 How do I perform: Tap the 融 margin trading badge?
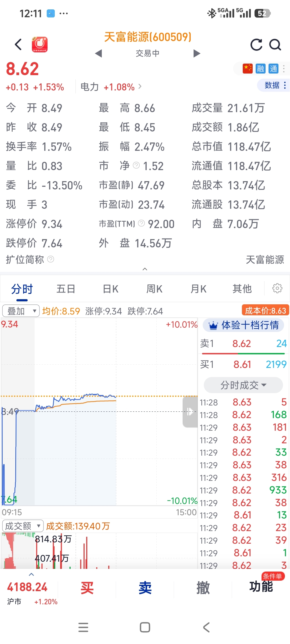[x=260, y=69]
